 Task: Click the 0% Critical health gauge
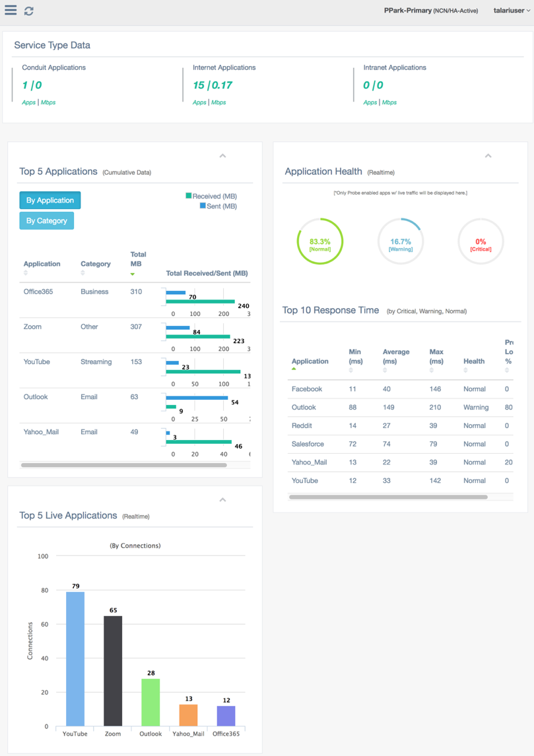pyautogui.click(x=481, y=241)
